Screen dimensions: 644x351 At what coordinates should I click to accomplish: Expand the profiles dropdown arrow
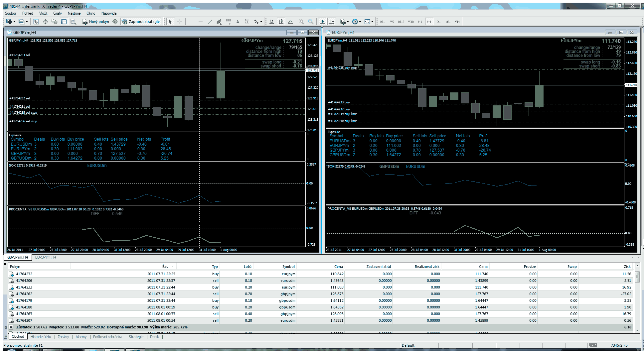(x=27, y=22)
